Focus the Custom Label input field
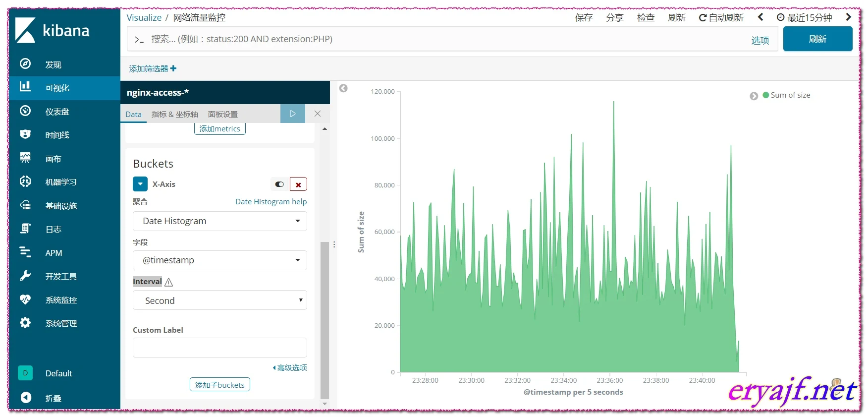The image size is (868, 418). coord(220,348)
